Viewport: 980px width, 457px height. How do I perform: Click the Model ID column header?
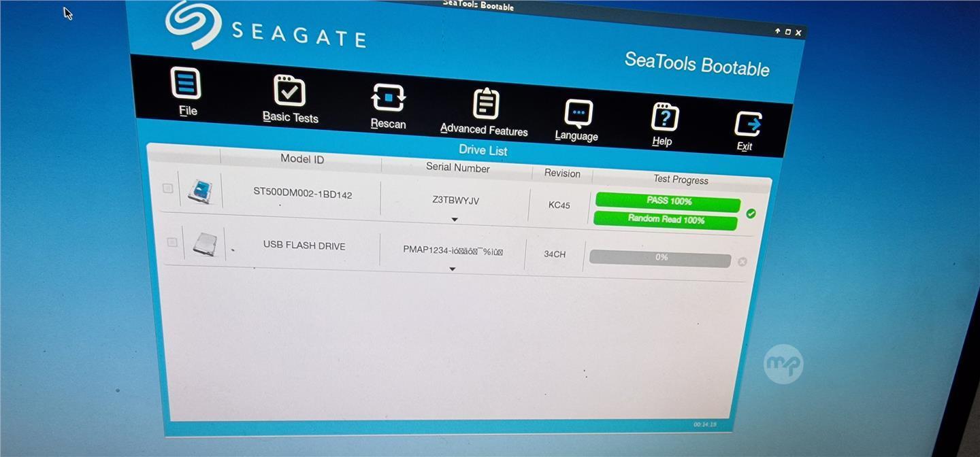tap(302, 159)
